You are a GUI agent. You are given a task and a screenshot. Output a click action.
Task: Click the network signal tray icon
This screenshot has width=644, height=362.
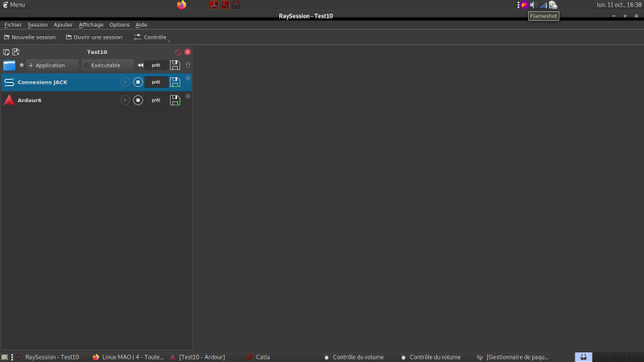click(x=543, y=5)
